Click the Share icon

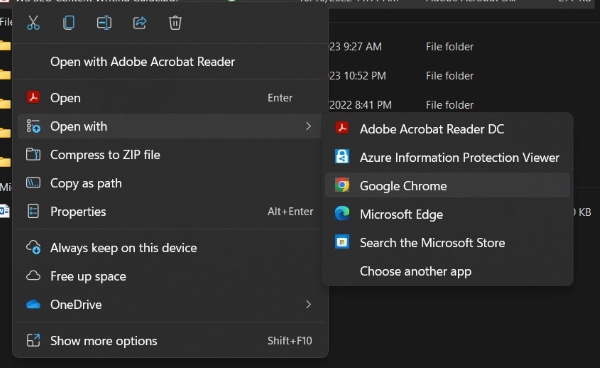pos(140,23)
